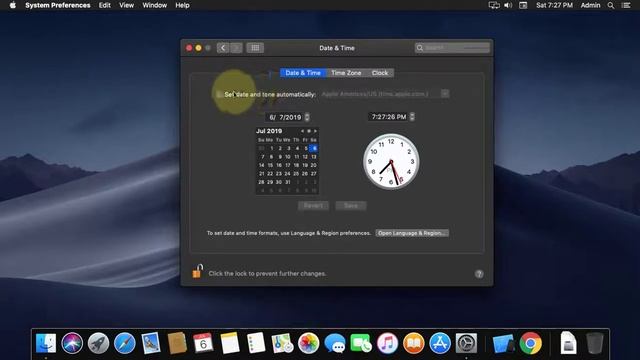Image resolution: width=640 pixels, height=360 pixels.
Task: Open Launchpad rocket icon in dock
Action: point(98,343)
